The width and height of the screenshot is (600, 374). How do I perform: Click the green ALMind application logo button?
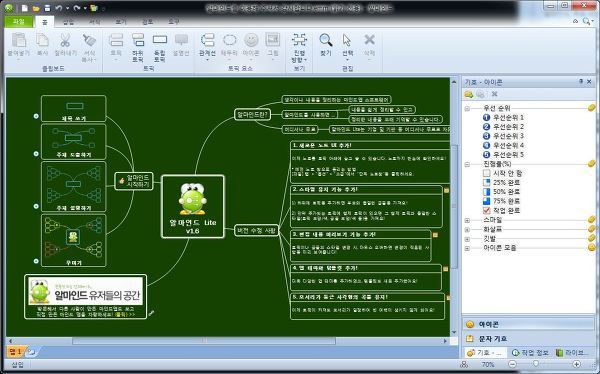[8, 8]
